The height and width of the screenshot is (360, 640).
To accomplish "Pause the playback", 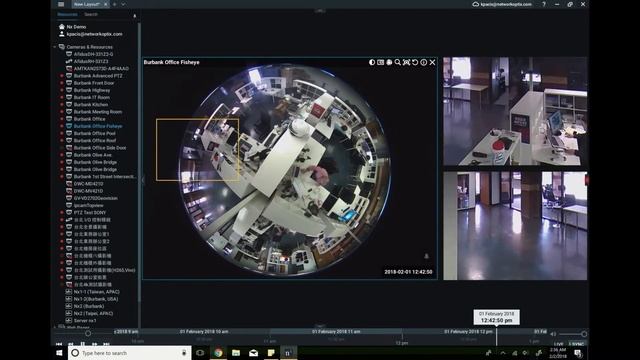I will click(82, 344).
